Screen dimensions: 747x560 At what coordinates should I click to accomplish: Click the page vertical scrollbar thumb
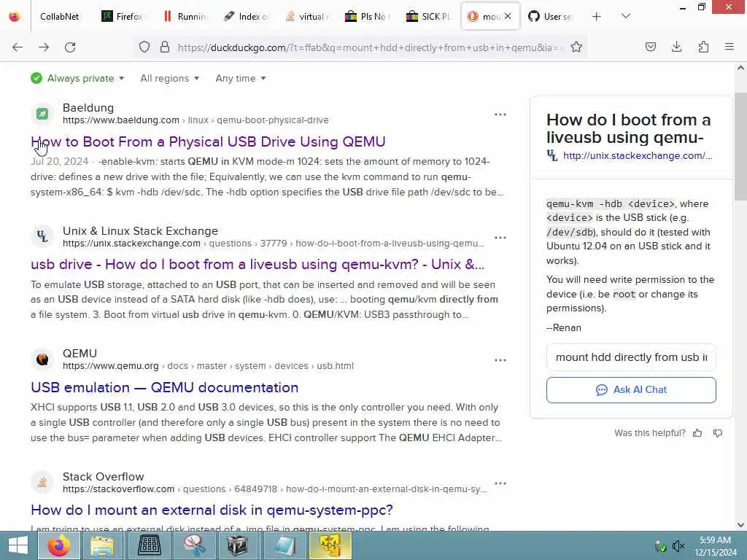click(740, 147)
